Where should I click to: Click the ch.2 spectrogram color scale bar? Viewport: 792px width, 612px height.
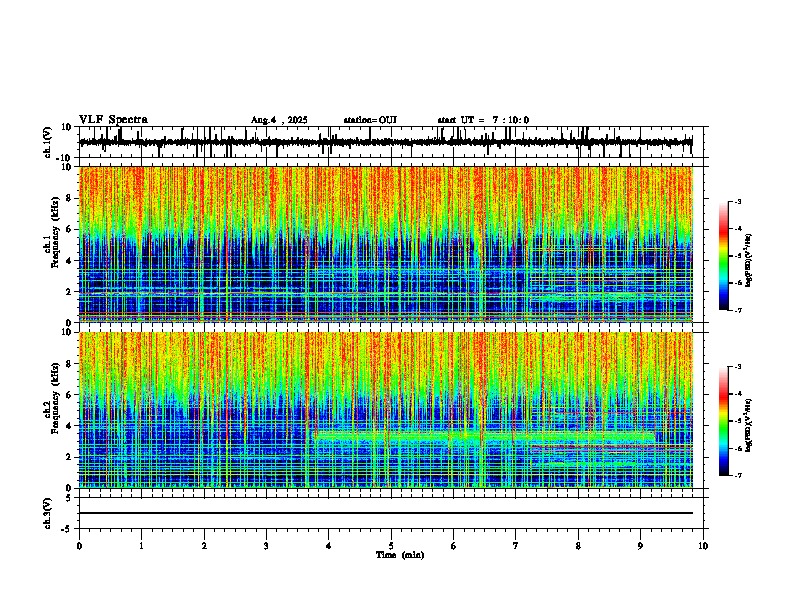(x=724, y=421)
